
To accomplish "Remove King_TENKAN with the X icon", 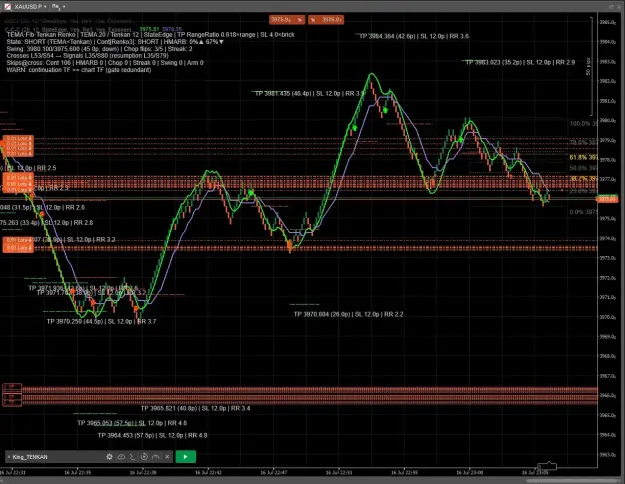I will point(167,457).
